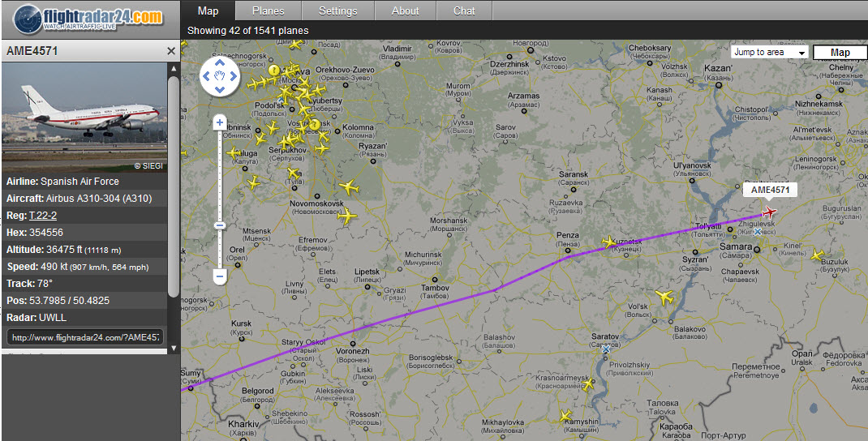Screen dimensions: 868x441
Task: Click the yellow plane near Kamyshin
Action: [x=565, y=416]
